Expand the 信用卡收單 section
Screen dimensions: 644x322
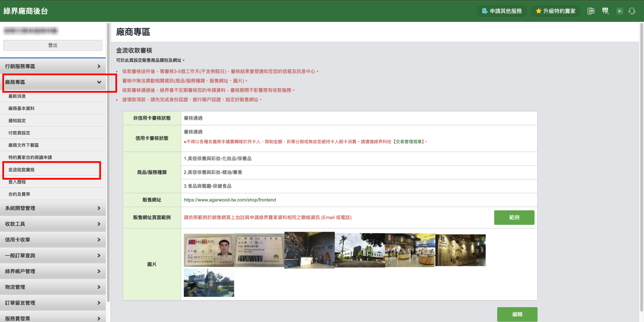pos(53,240)
